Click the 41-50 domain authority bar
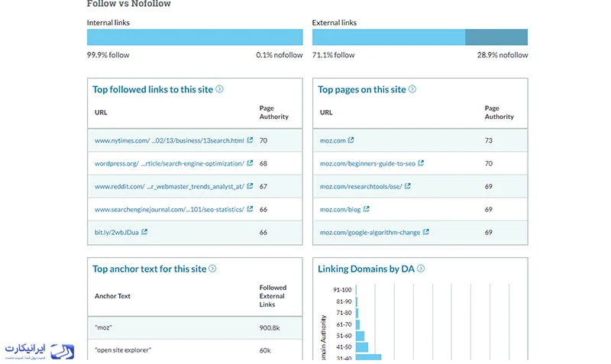Image resolution: width=611 pixels, height=364 pixels. click(362, 347)
